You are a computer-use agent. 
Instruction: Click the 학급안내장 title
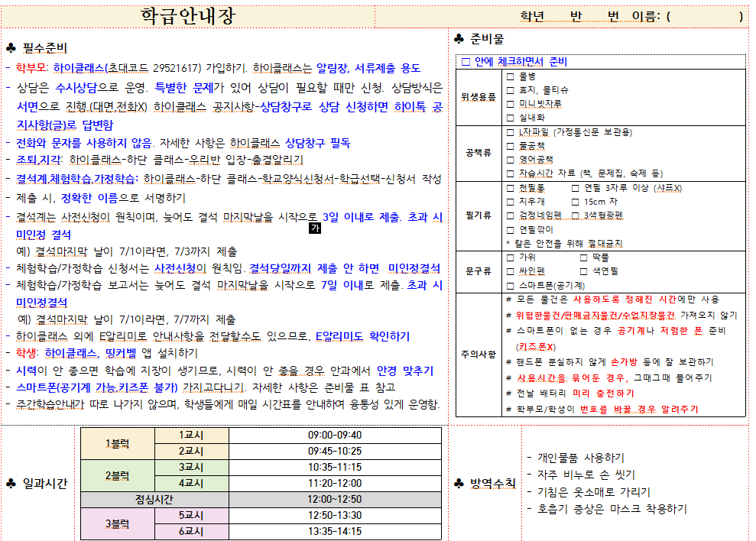[188, 16]
